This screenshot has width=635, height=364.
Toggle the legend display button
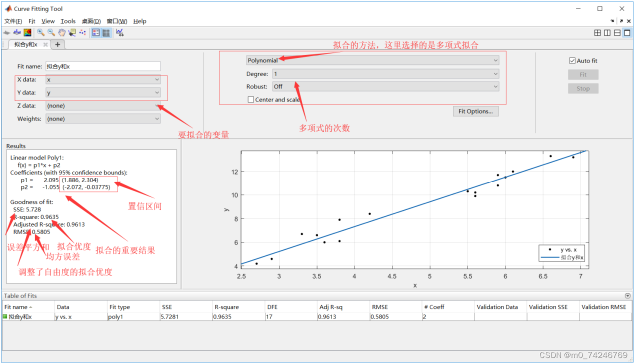95,32
